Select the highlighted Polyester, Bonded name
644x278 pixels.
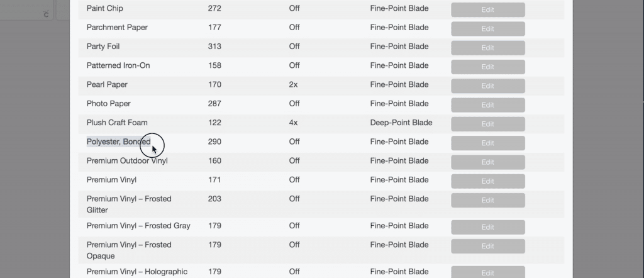(x=118, y=142)
